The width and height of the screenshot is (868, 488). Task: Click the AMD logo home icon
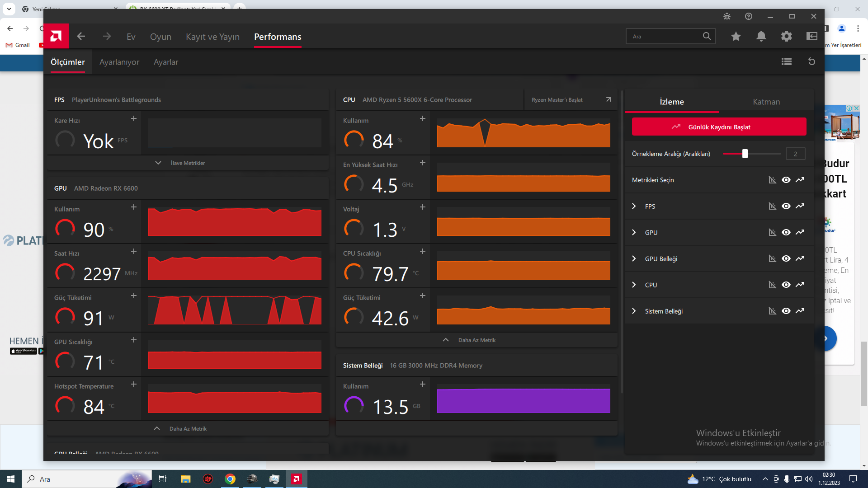(56, 36)
